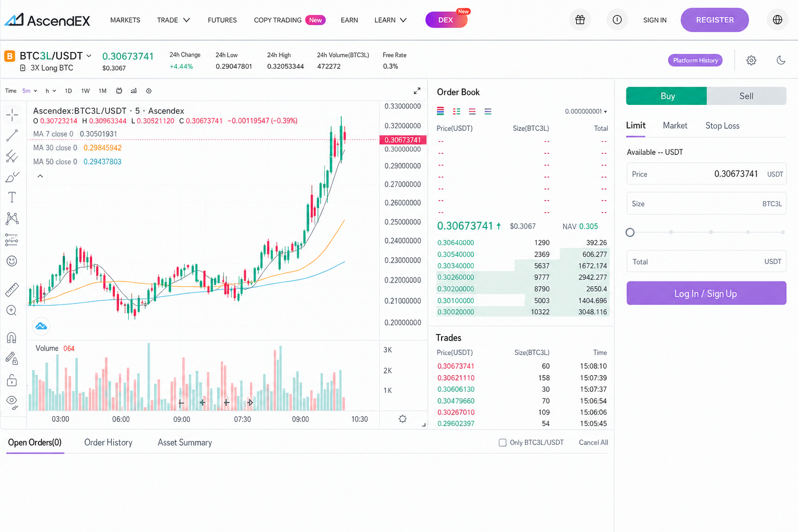This screenshot has width=798, height=532.
Task: Open the LEARN dropdown menu
Action: pos(390,20)
